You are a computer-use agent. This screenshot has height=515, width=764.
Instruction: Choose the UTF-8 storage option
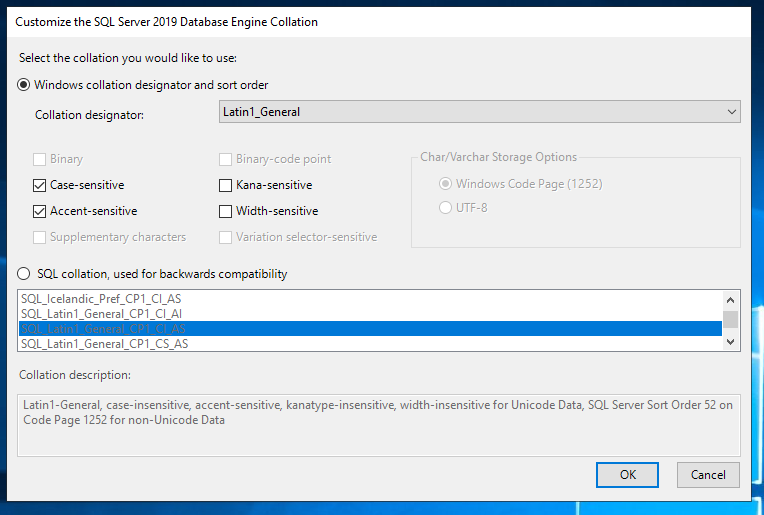(x=445, y=208)
